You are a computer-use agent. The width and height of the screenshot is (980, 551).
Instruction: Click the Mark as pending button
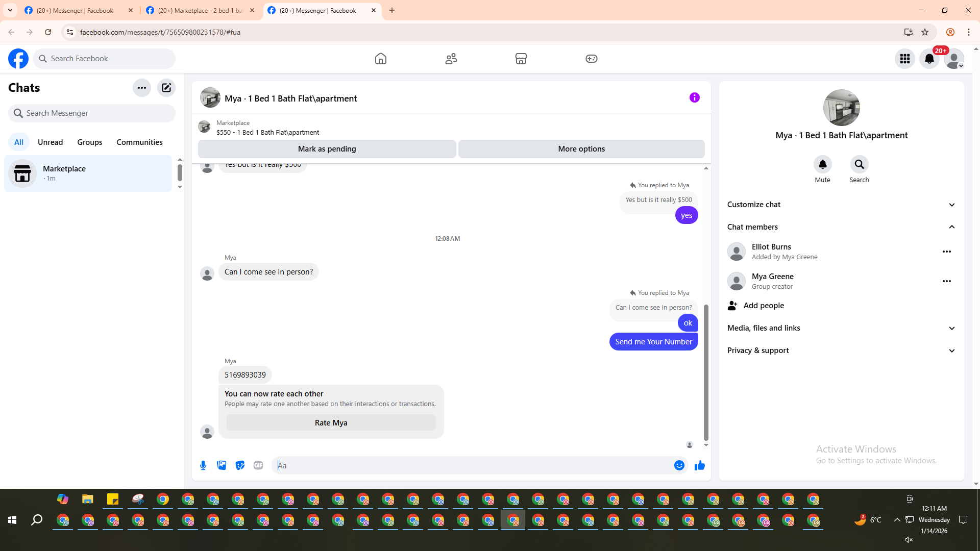327,149
